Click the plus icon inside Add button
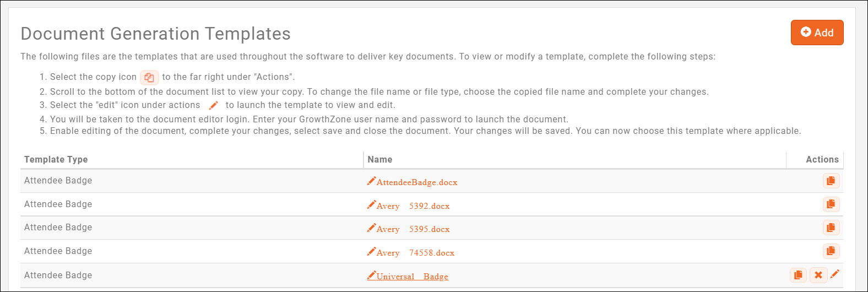Image resolution: width=868 pixels, height=292 pixels. (x=806, y=32)
